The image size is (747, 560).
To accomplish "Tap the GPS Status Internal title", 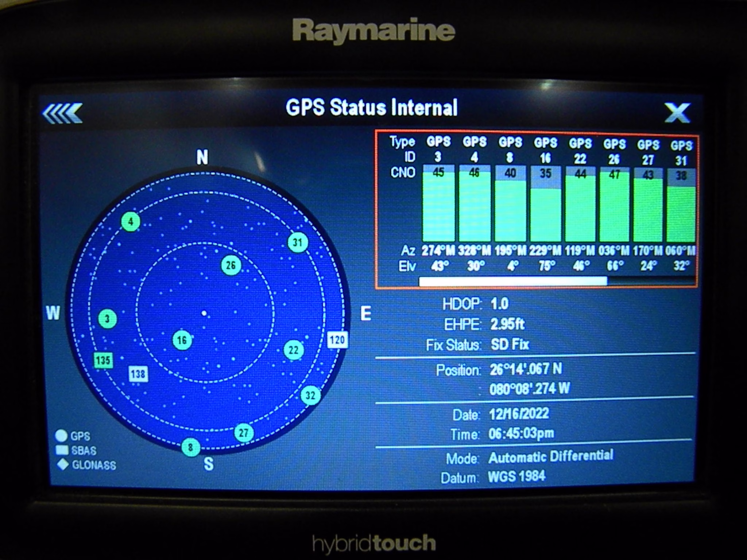I will click(x=371, y=108).
